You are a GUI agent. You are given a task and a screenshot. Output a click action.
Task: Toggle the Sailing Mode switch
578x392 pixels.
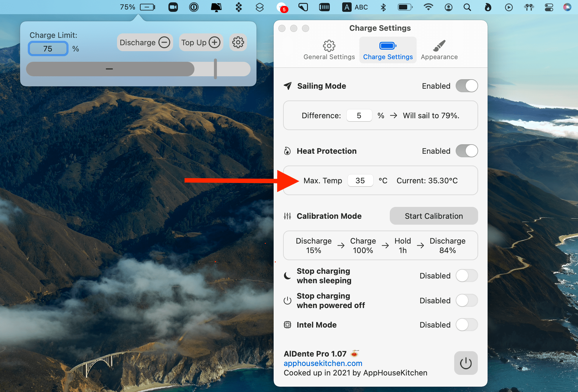click(x=467, y=86)
